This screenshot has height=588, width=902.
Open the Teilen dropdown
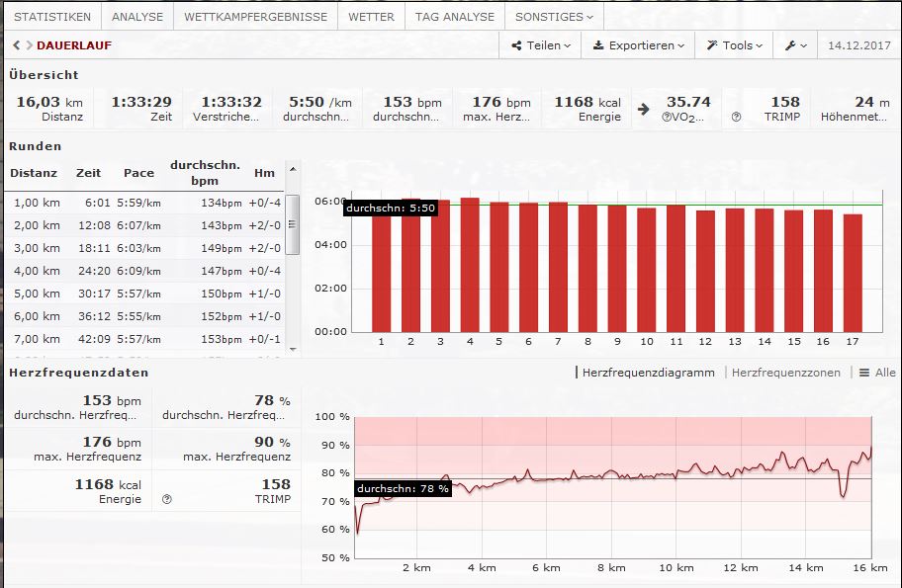click(x=541, y=45)
